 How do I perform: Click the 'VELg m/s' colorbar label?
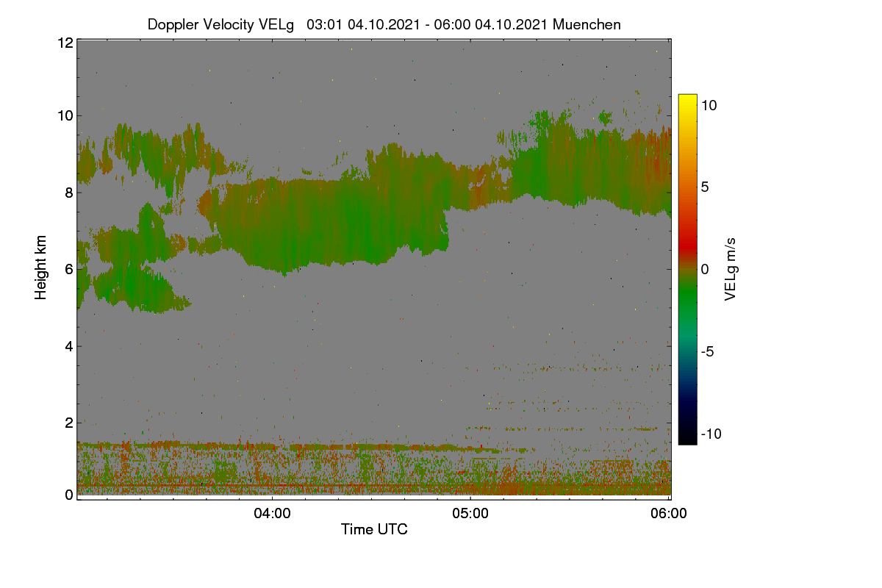731,268
